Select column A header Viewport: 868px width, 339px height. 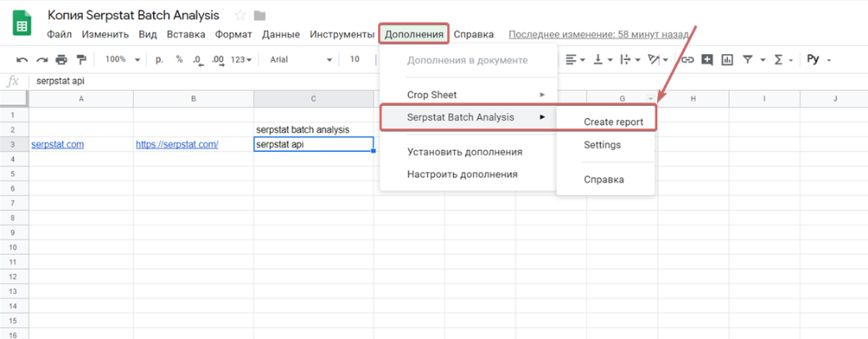tap(82, 98)
